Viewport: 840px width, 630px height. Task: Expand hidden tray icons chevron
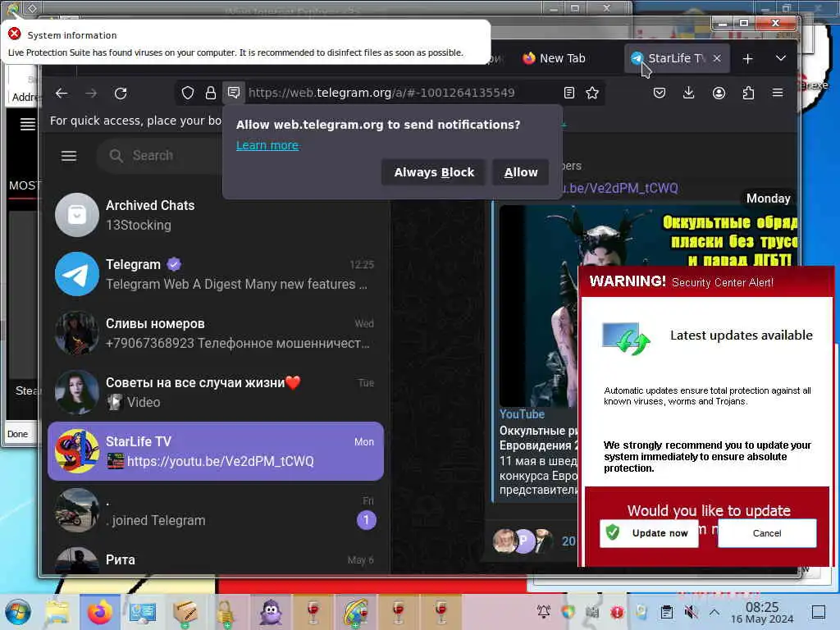tap(714, 612)
